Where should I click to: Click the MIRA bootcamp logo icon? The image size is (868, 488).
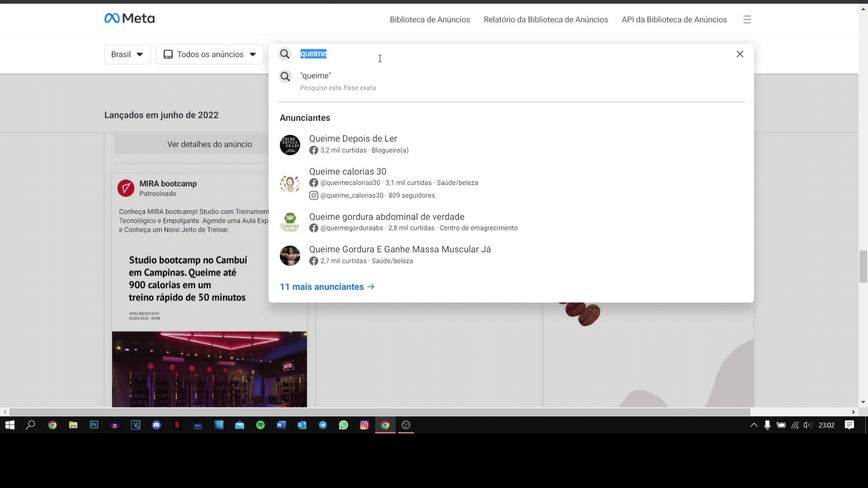point(126,188)
